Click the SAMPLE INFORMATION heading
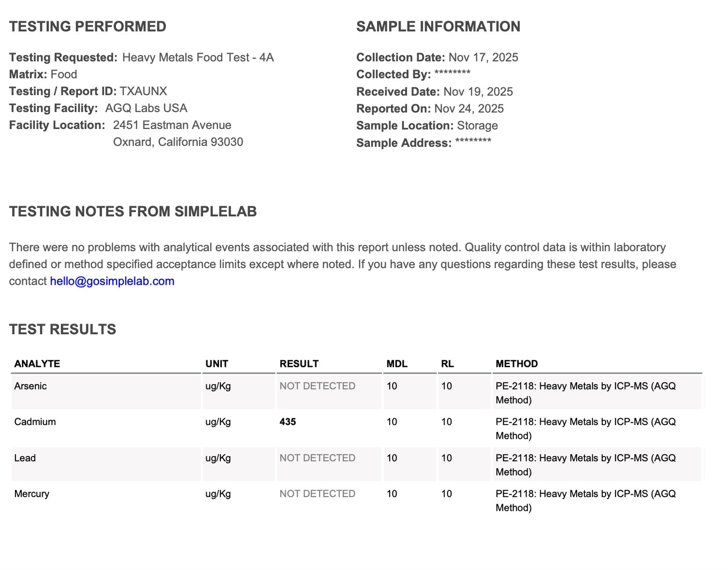Image resolution: width=728 pixels, height=570 pixels. (x=438, y=27)
